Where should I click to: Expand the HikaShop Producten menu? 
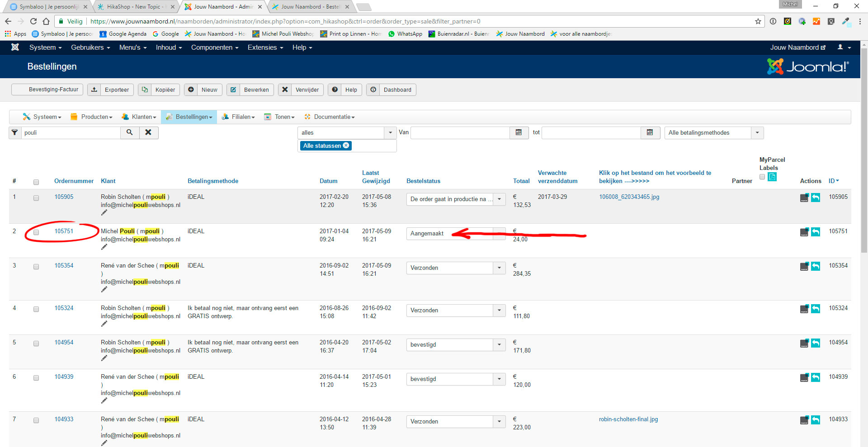[92, 117]
